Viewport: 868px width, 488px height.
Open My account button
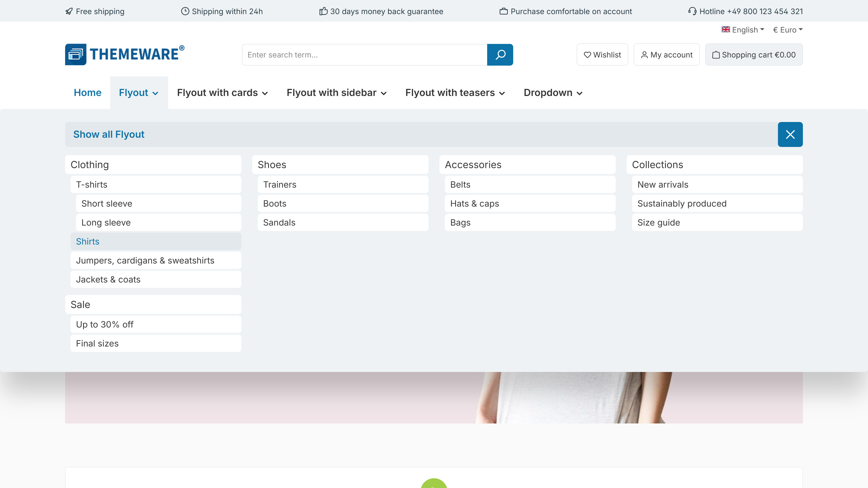click(x=666, y=54)
